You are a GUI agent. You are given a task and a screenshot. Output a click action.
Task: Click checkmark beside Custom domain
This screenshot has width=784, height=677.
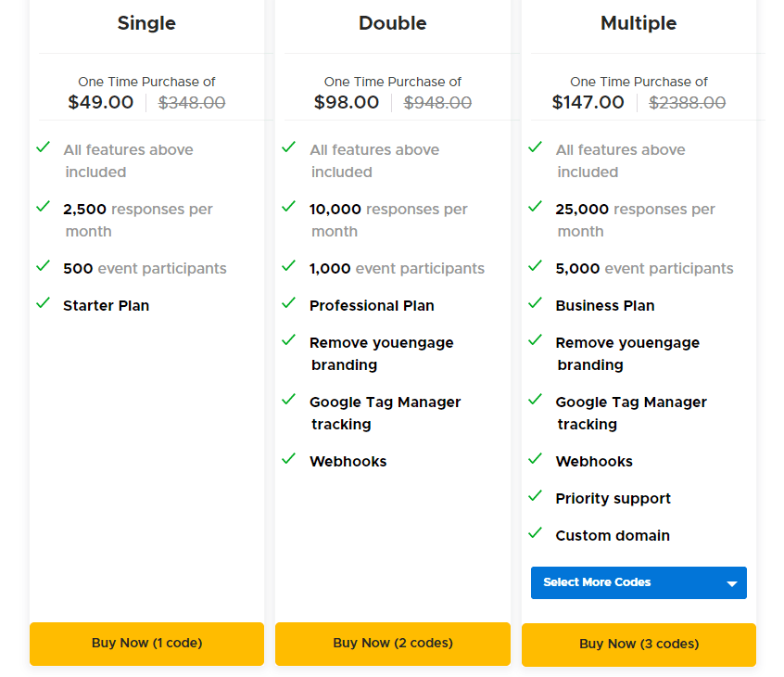point(535,533)
